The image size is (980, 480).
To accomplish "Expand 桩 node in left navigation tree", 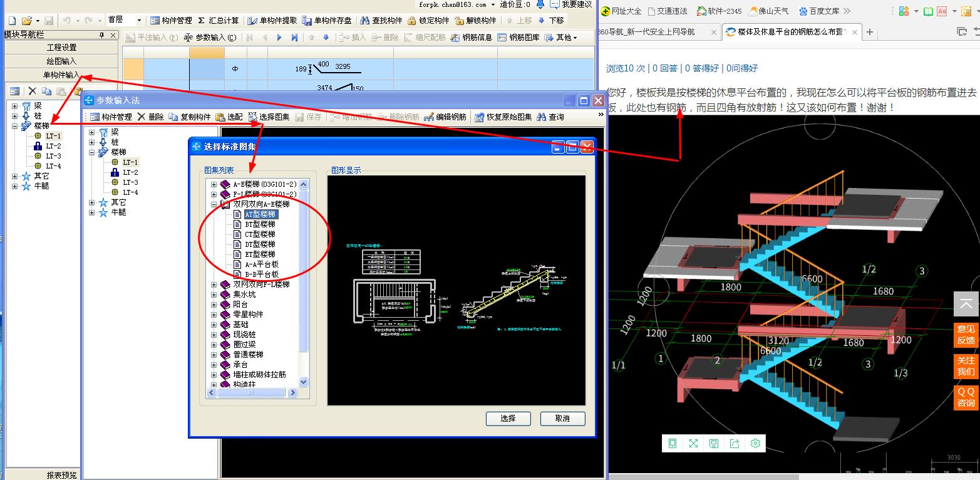I will point(14,116).
